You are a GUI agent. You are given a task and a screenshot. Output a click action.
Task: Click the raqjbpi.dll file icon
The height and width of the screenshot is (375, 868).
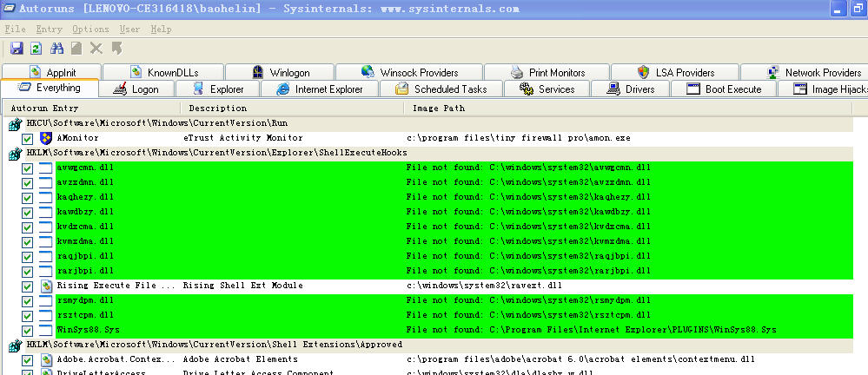click(46, 257)
